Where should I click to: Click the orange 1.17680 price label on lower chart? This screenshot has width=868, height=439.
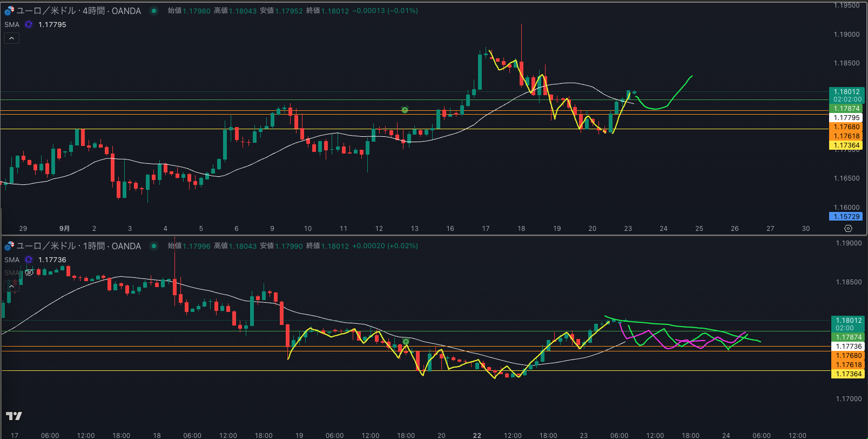[849, 356]
